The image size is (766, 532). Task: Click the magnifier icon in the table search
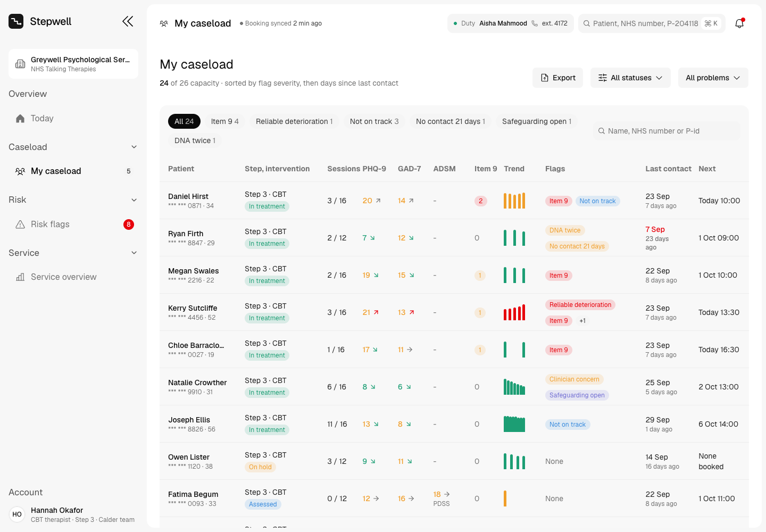[602, 131]
